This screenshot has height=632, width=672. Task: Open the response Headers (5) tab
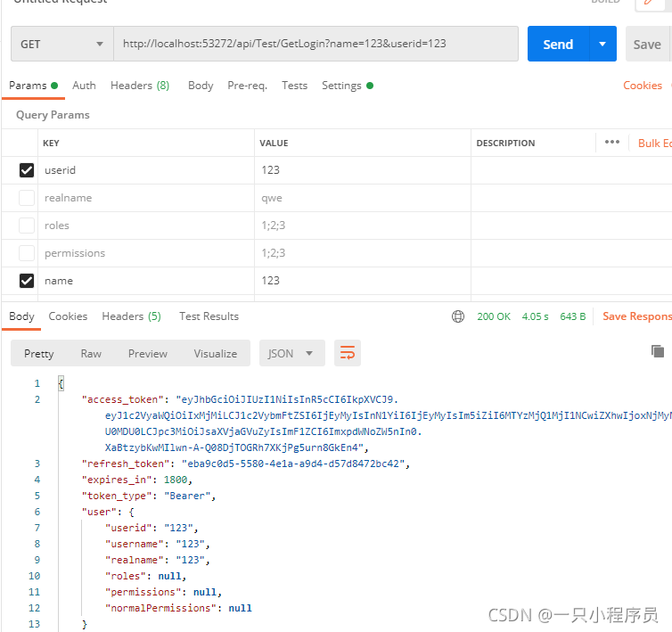coord(131,316)
